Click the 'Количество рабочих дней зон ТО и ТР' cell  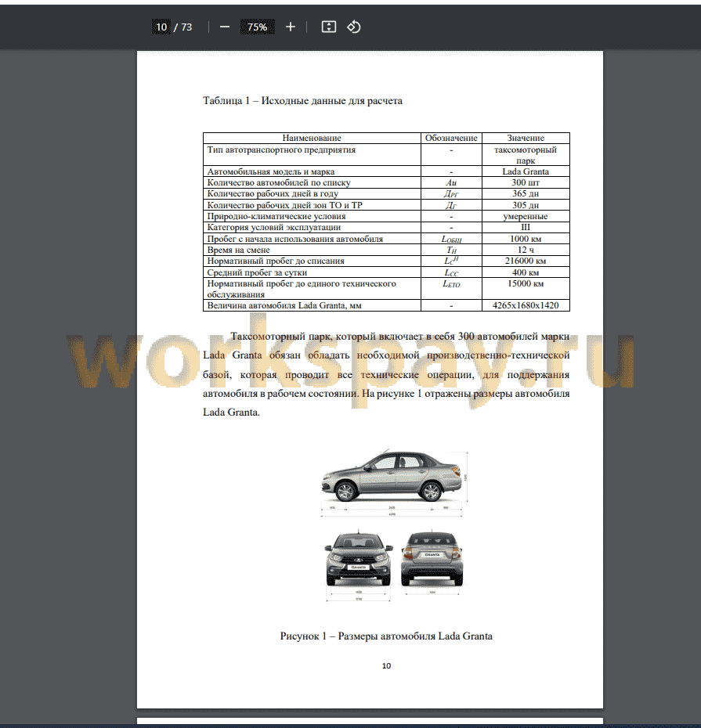(x=312, y=205)
